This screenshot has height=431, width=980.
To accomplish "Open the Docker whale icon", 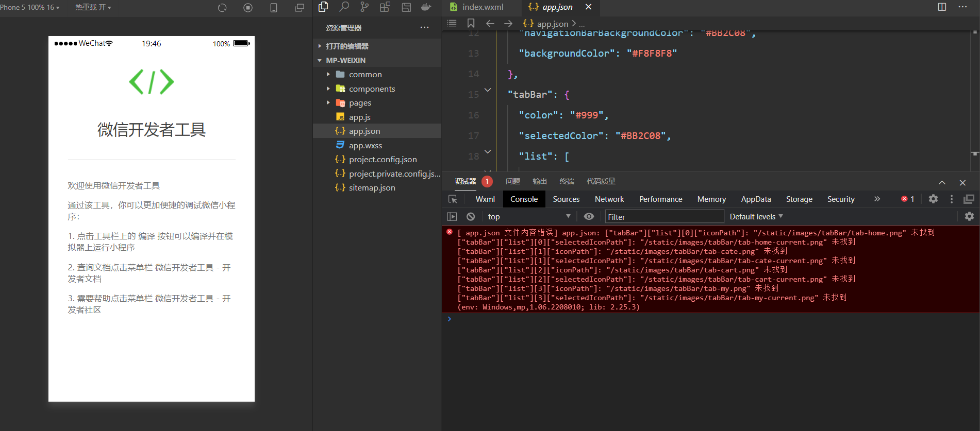I will [426, 7].
